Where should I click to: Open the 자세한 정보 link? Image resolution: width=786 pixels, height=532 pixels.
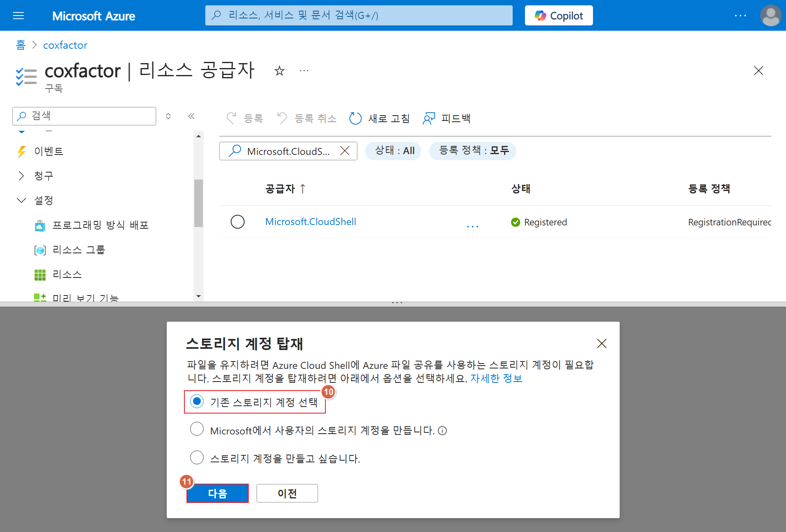pos(496,378)
